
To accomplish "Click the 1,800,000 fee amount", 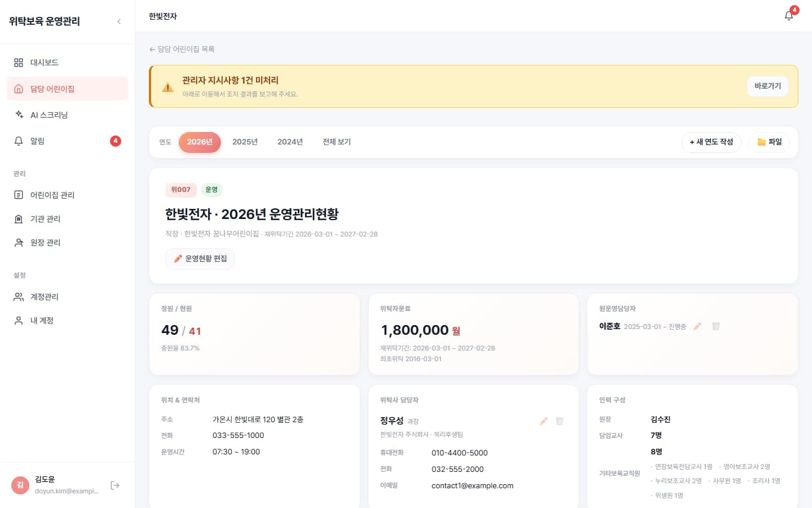I will (x=415, y=330).
